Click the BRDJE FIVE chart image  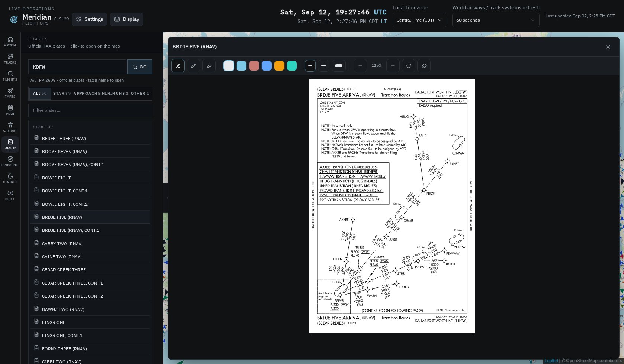pos(392,206)
